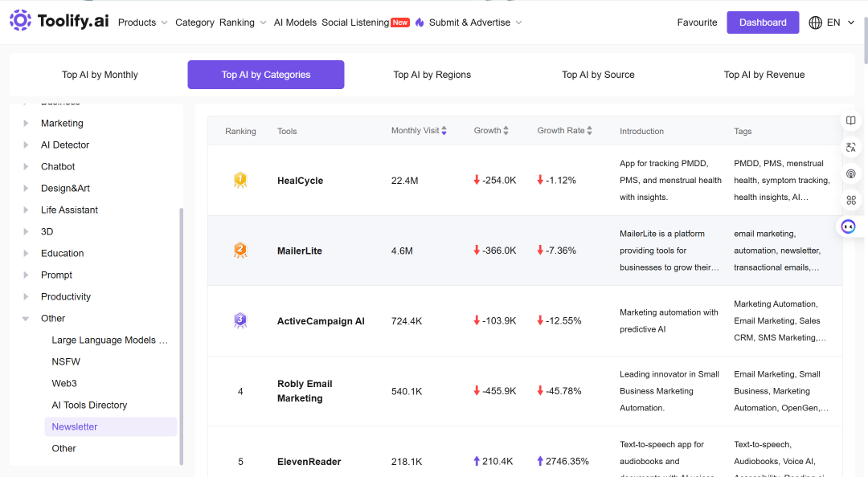
Task: Open the HealCycle tool link
Action: coord(300,181)
